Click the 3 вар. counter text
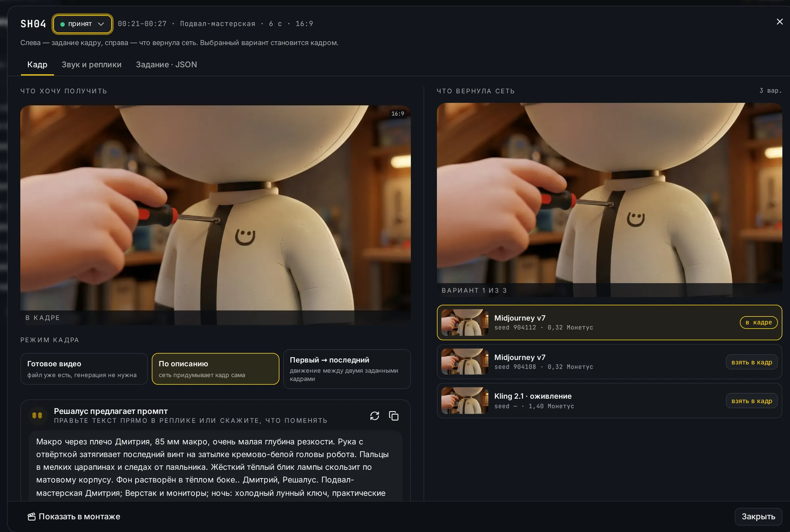 (770, 90)
